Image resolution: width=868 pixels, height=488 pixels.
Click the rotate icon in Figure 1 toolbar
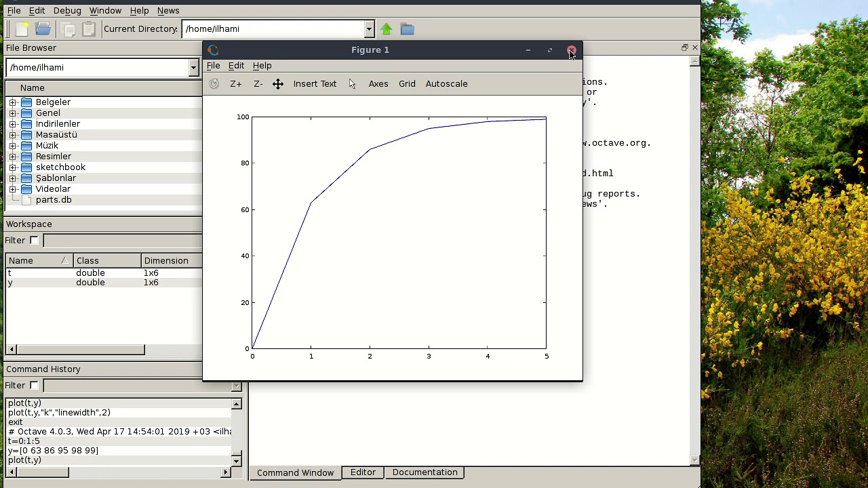point(214,84)
